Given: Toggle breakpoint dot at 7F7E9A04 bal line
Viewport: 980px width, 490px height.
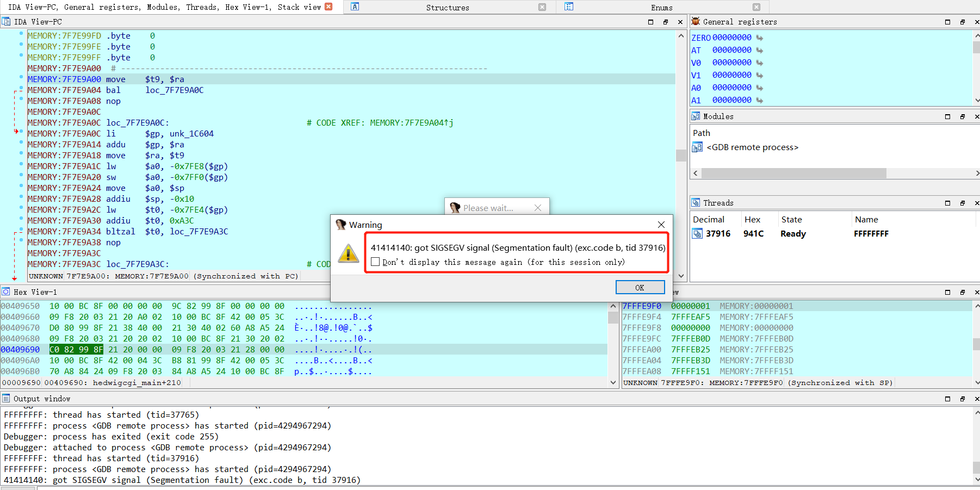Looking at the screenshot, I should 21,88.
